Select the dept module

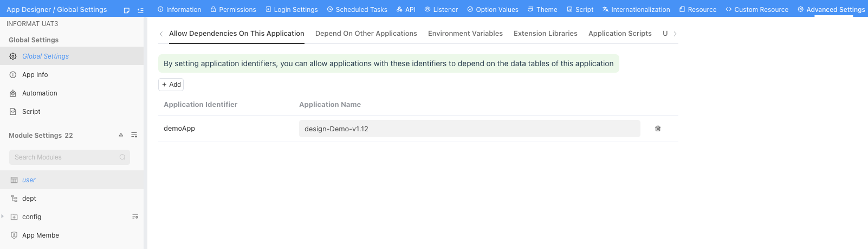point(72,199)
